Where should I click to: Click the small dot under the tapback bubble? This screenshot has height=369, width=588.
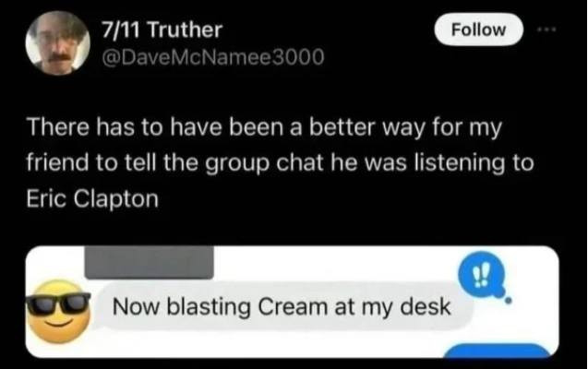[x=508, y=300]
